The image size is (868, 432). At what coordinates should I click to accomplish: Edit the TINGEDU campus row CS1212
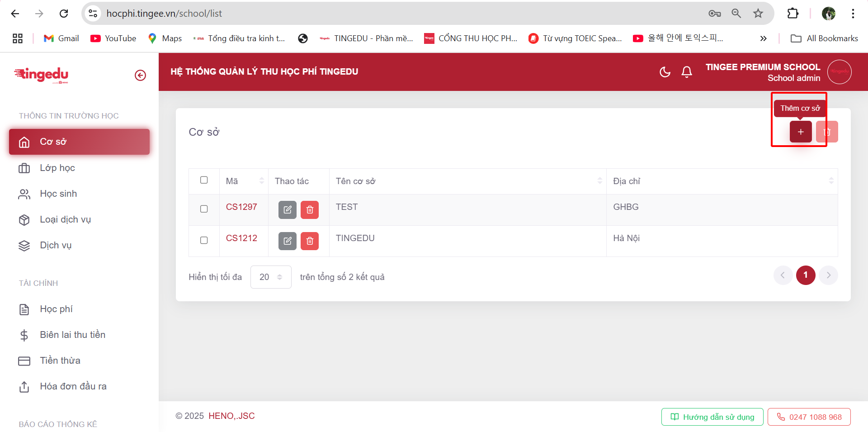(287, 241)
